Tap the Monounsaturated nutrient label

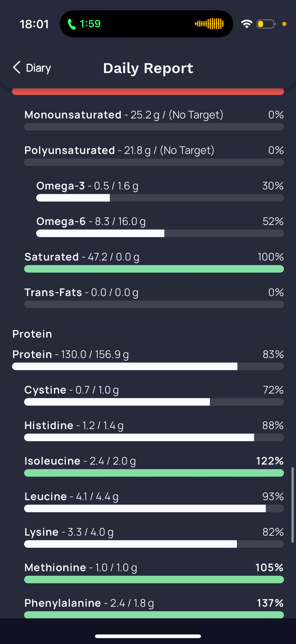tap(73, 115)
